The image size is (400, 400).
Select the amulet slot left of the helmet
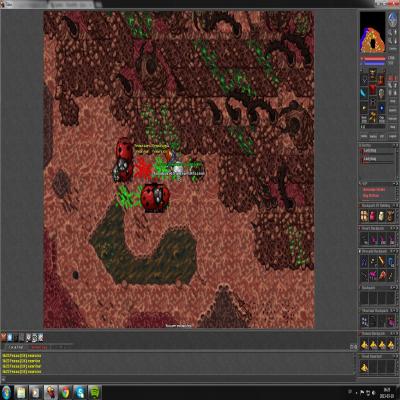pyautogui.click(x=364, y=80)
